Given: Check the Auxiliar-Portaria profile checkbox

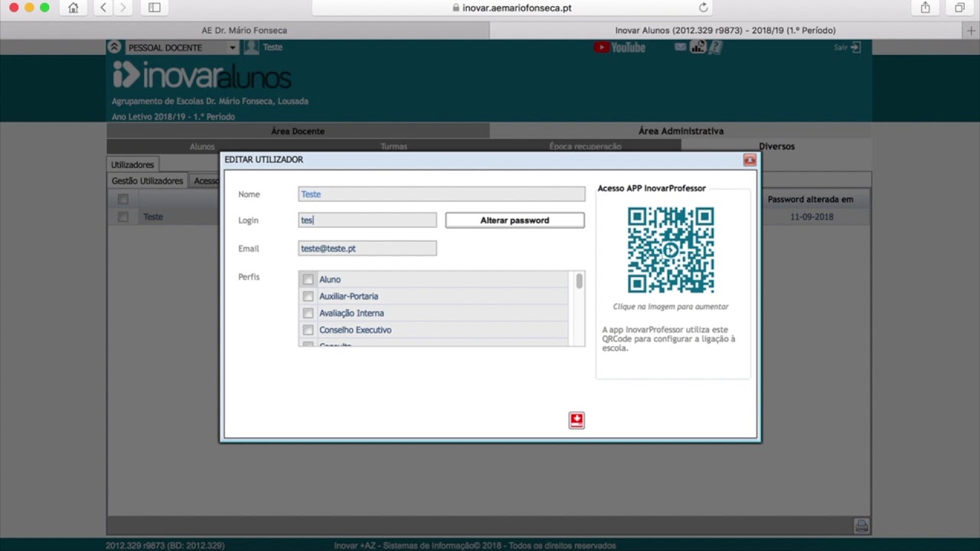Looking at the screenshot, I should (x=308, y=296).
